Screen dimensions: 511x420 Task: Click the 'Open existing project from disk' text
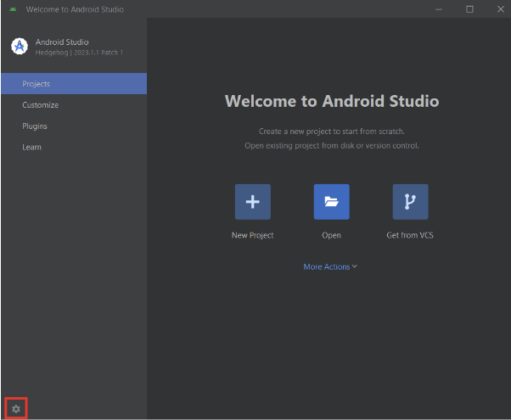(332, 146)
